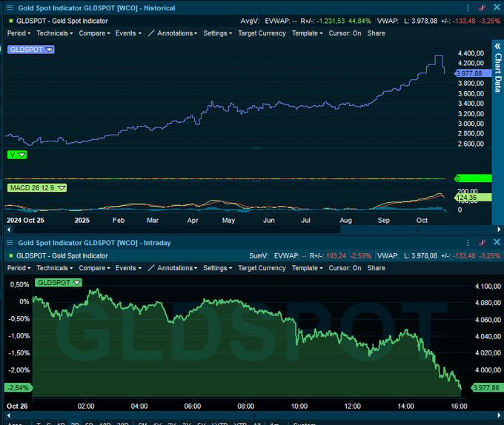Click Share in the Intraday toolbar
504x425 pixels.
pyautogui.click(x=376, y=268)
